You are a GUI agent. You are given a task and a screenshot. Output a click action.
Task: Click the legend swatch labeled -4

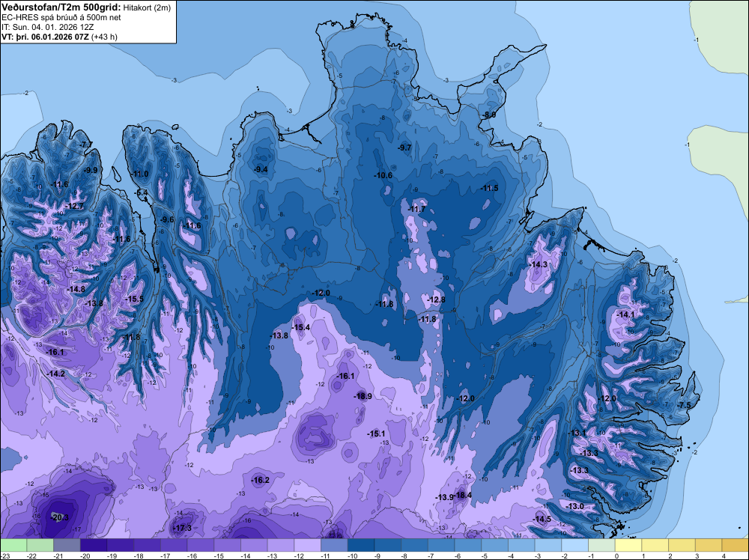pos(521,545)
